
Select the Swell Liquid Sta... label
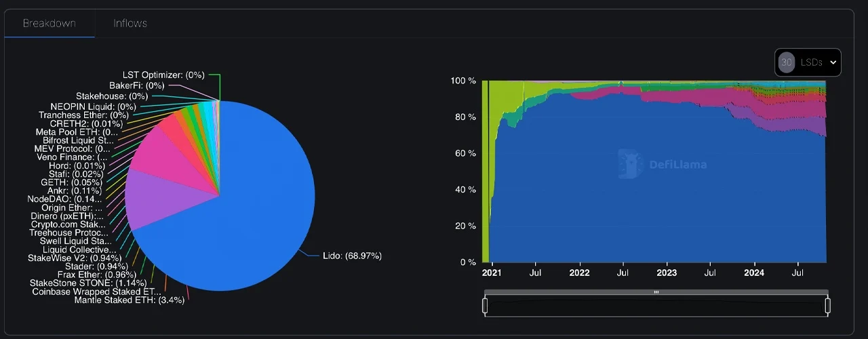[x=76, y=241]
